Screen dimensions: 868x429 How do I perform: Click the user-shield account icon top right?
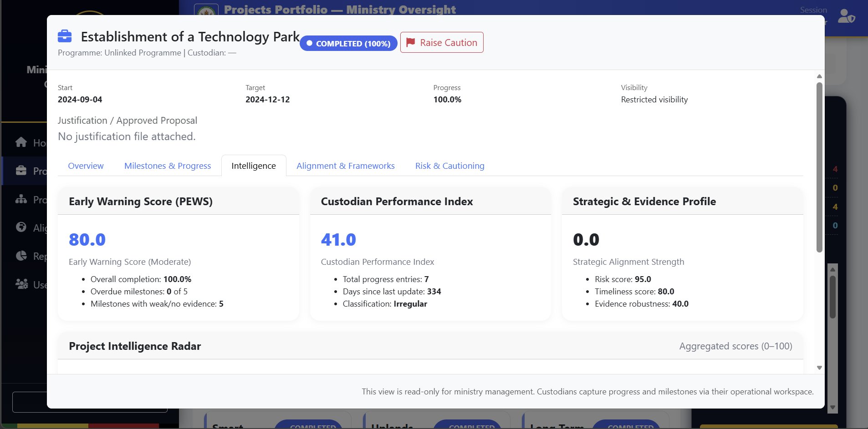pos(848,16)
